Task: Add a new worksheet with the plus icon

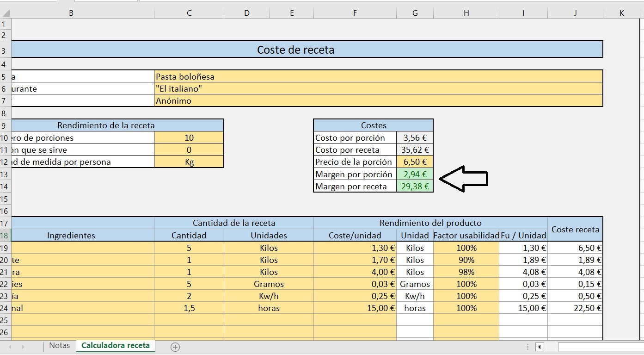Action: click(175, 346)
